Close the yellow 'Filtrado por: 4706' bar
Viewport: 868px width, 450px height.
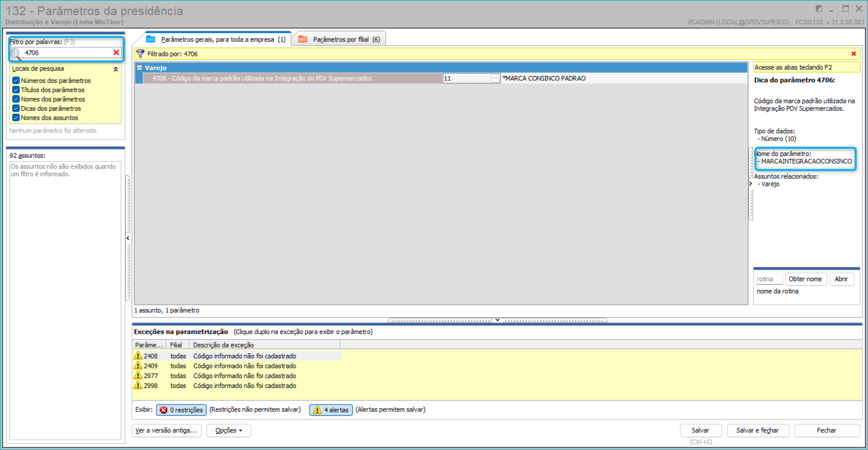pyautogui.click(x=854, y=54)
